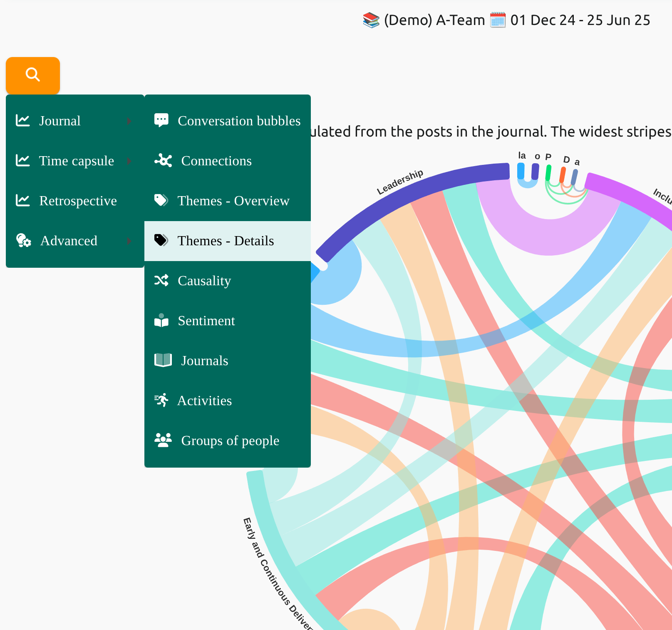Click the Sentiment label

point(206,321)
